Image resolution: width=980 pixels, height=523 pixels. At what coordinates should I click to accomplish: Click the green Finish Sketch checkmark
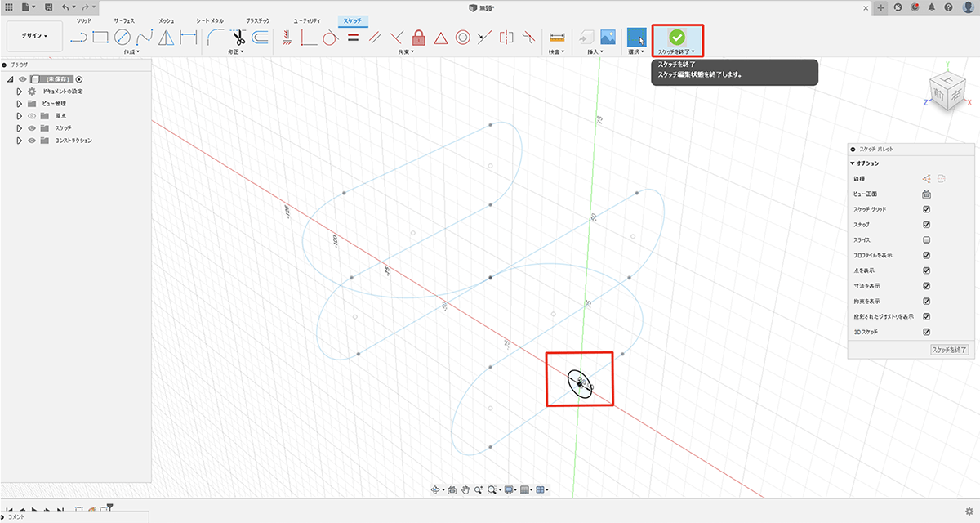coord(676,37)
